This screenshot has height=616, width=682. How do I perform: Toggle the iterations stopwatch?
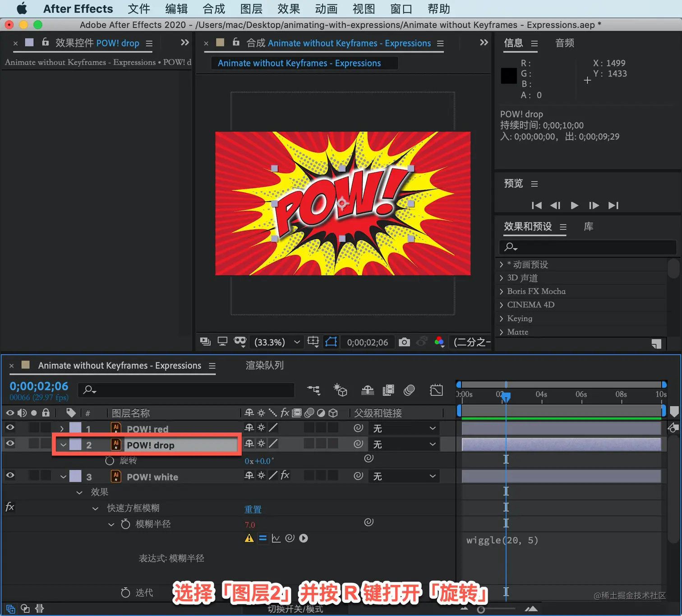(125, 593)
